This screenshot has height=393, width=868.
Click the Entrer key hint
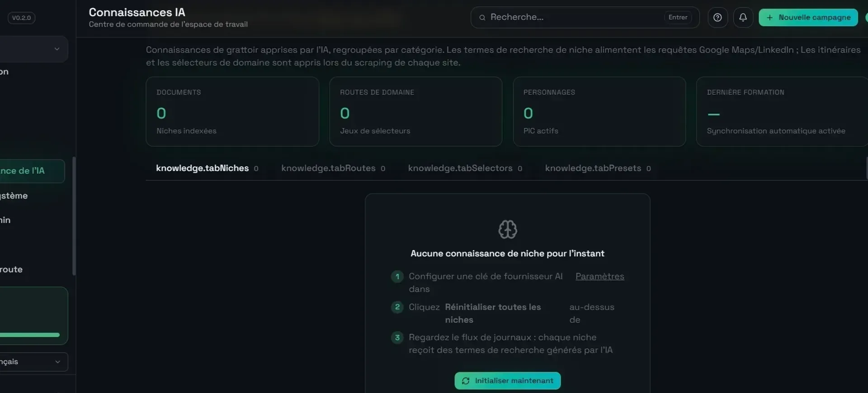pos(678,17)
